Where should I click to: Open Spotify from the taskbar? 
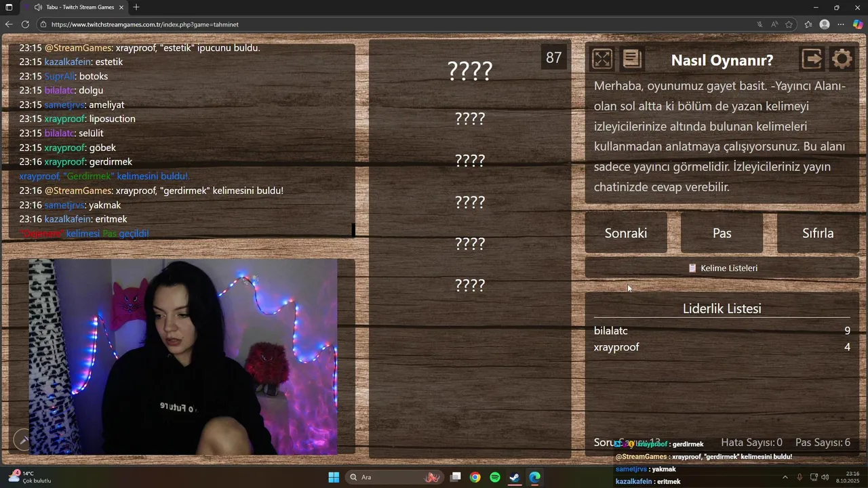click(495, 477)
